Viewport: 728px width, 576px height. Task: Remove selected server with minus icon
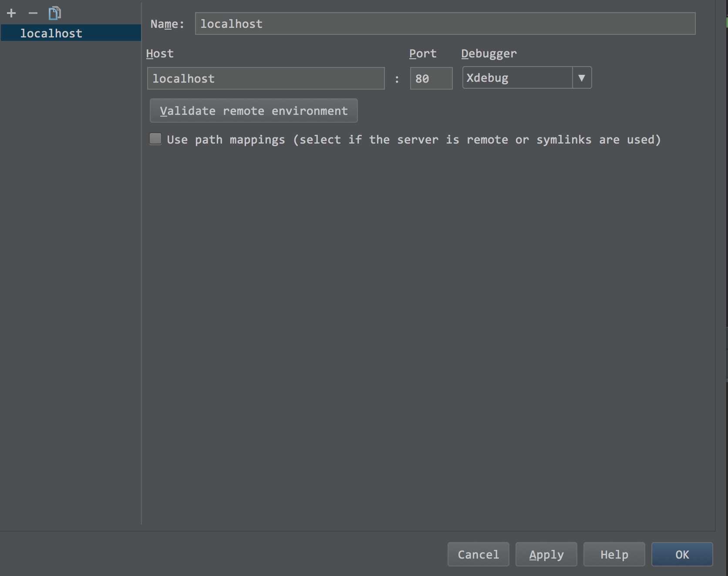click(33, 13)
